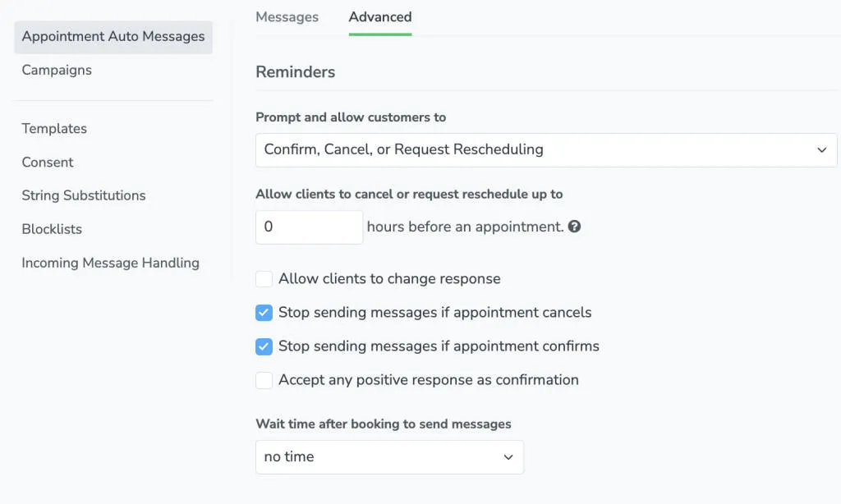Open the 'Wait time after booking' dropdown
841x504 pixels.
coord(389,456)
